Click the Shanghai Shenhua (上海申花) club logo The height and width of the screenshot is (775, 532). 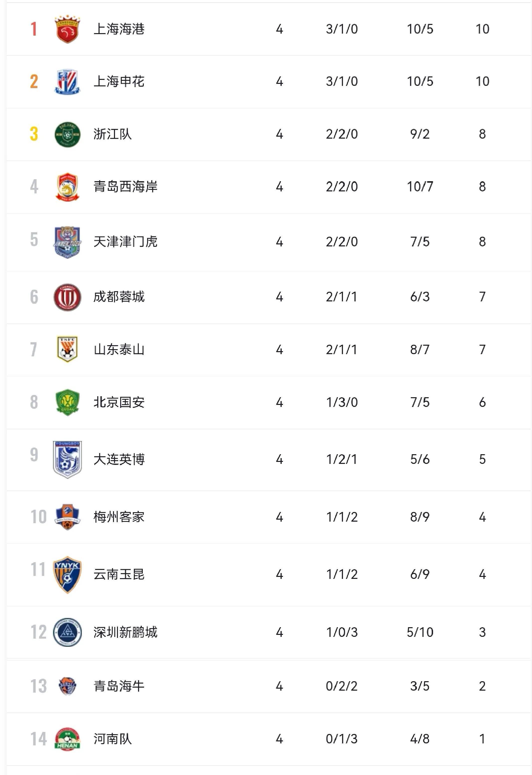tap(67, 81)
